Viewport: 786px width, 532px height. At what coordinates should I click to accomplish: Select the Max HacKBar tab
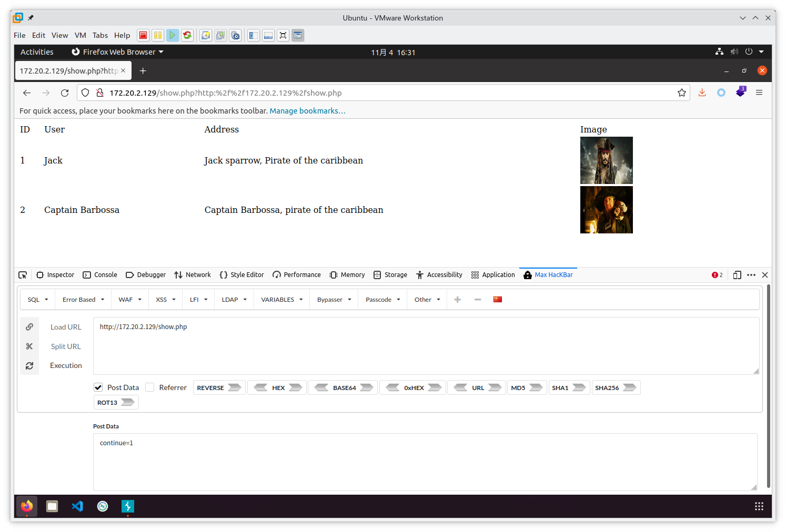coord(548,275)
